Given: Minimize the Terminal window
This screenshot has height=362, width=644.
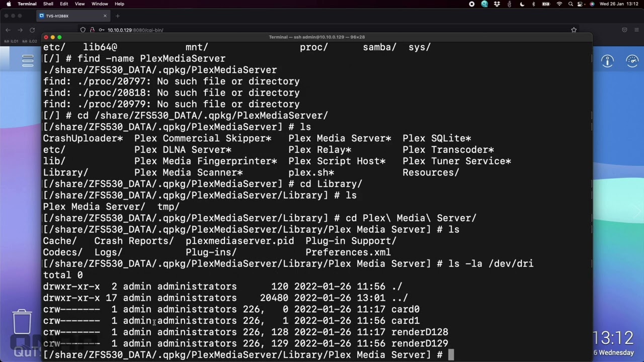Looking at the screenshot, I should pos(53,37).
